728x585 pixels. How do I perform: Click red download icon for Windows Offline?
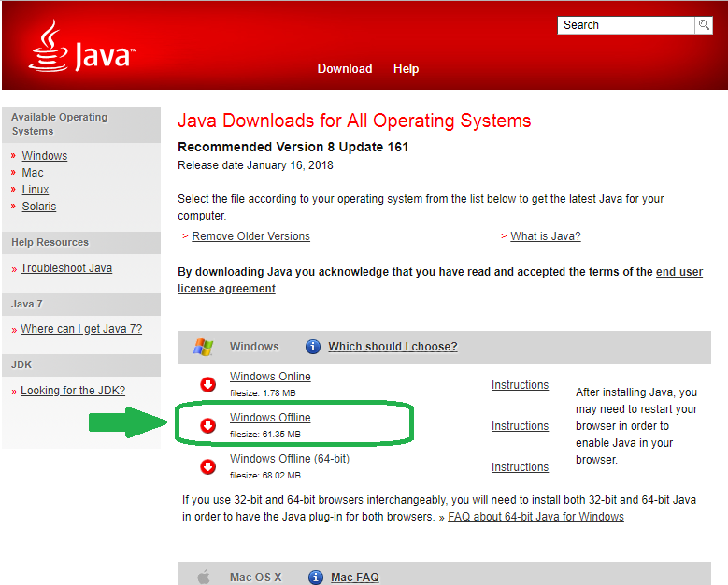pos(207,425)
